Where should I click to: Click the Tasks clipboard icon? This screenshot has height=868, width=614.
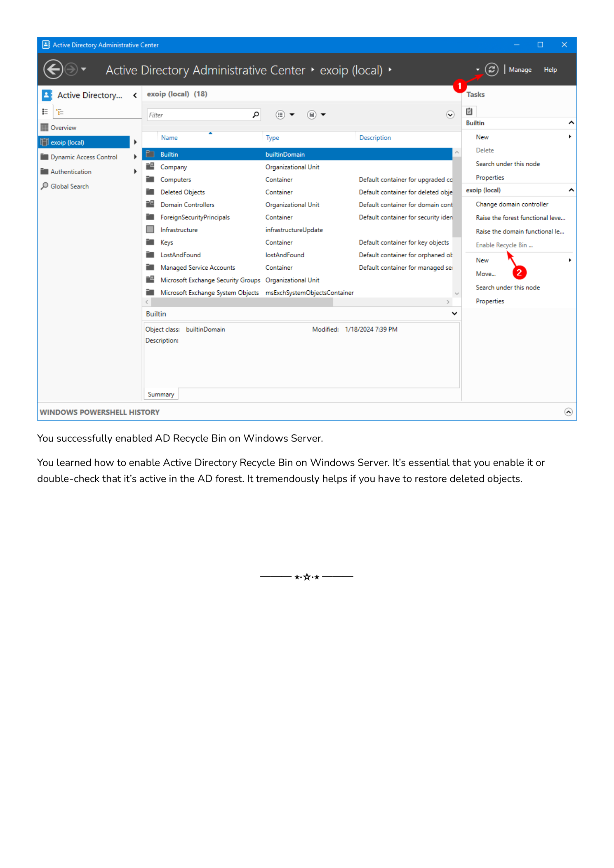pos(469,111)
